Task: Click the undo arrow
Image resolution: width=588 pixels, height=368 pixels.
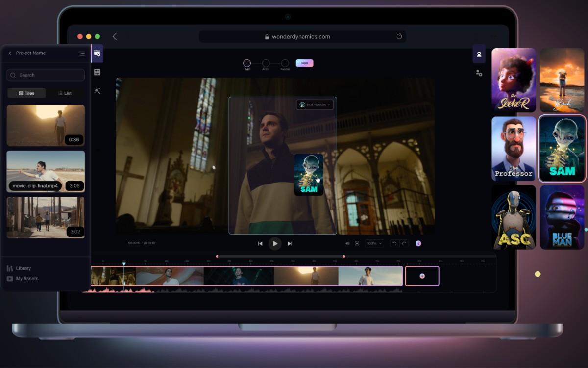Action: [394, 243]
